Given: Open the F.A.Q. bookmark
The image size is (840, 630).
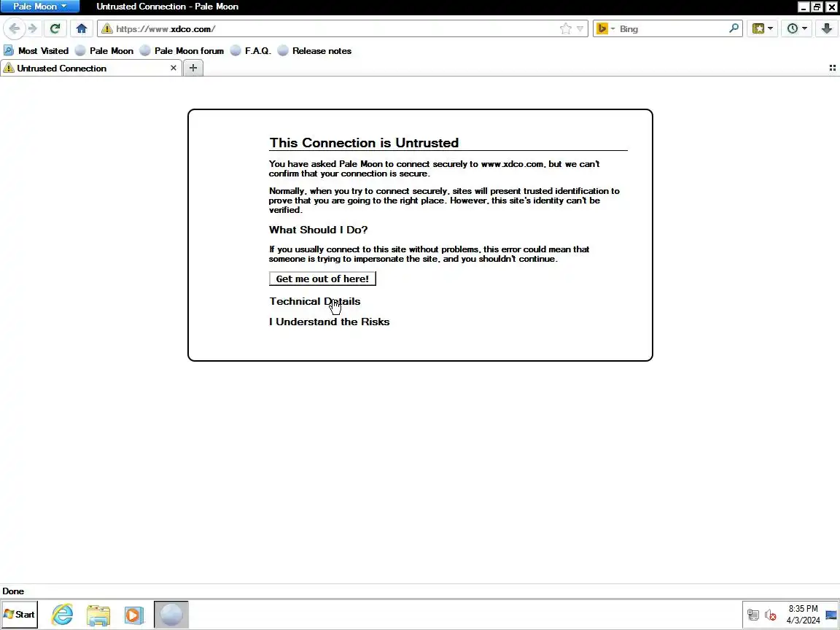Looking at the screenshot, I should click(251, 51).
